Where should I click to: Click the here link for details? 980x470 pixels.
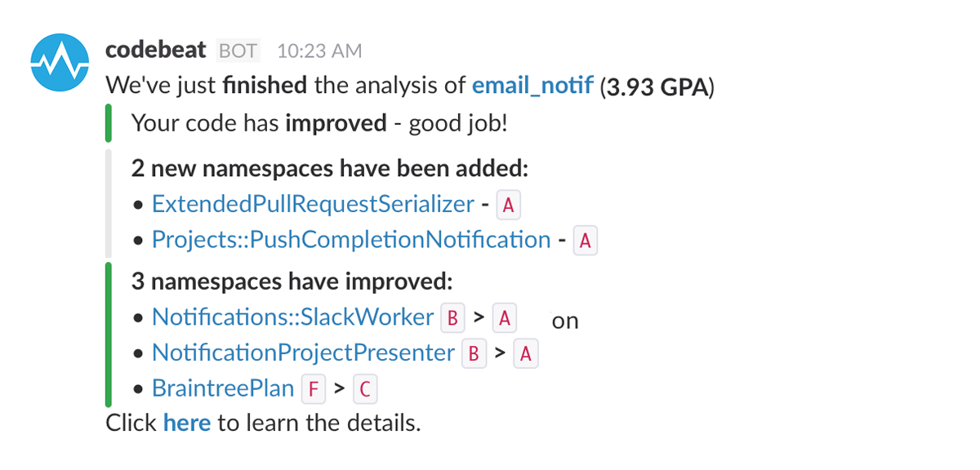[x=187, y=423]
